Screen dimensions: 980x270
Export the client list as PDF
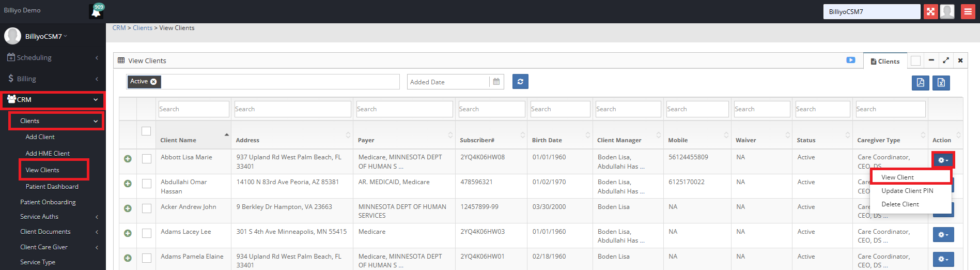[x=920, y=83]
